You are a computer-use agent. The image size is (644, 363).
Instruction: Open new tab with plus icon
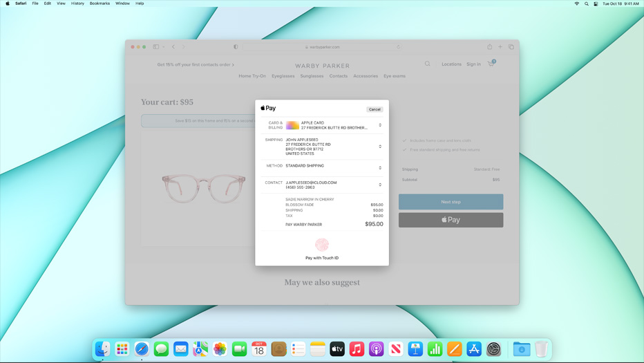[500, 47]
